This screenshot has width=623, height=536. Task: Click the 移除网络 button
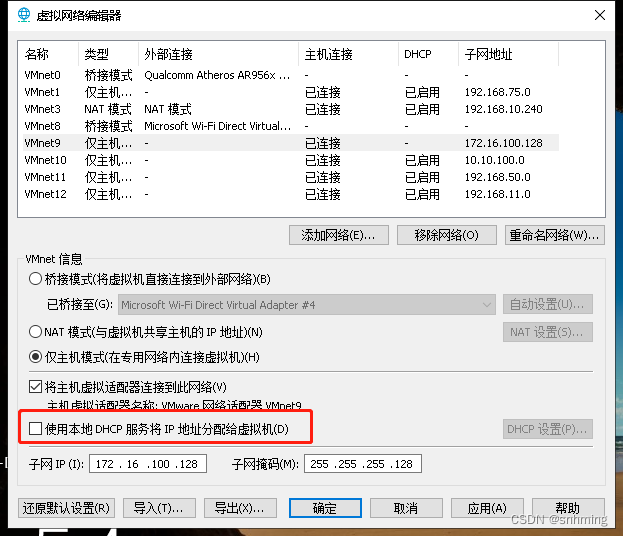[446, 235]
